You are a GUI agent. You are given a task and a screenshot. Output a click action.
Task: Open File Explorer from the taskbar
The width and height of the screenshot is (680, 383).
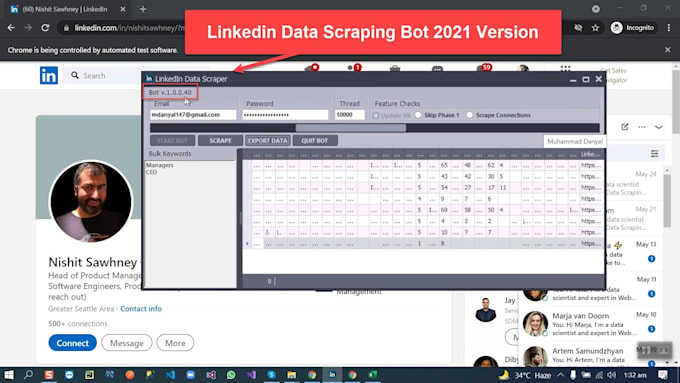291,375
